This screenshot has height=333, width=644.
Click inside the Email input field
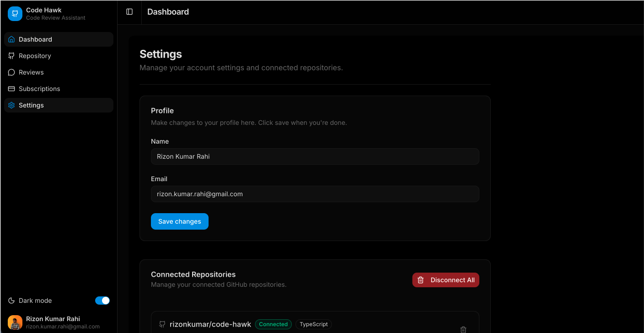[x=315, y=194]
